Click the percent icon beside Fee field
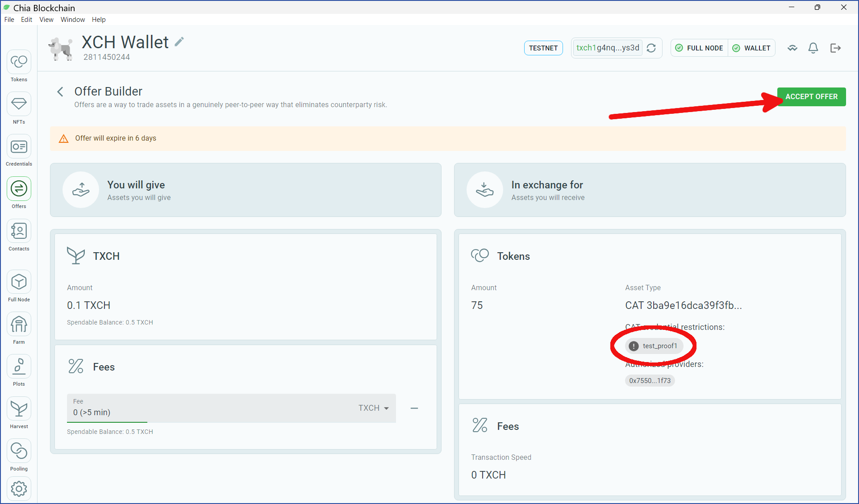This screenshot has height=504, width=859. coord(76,367)
